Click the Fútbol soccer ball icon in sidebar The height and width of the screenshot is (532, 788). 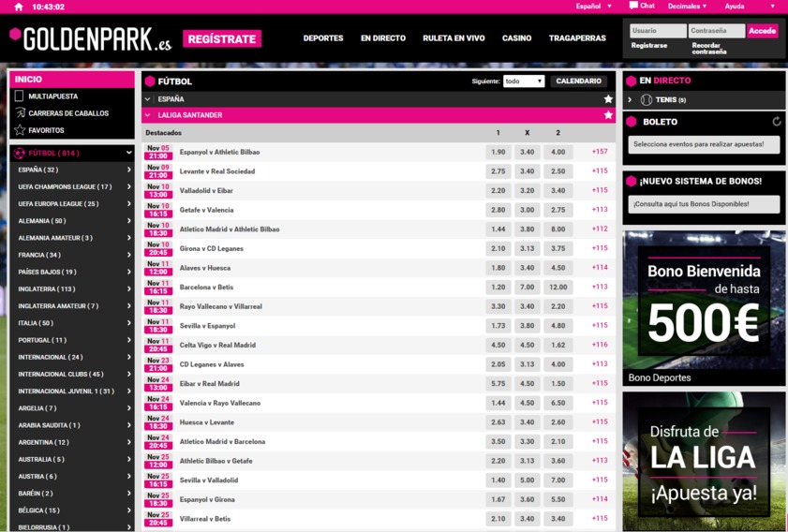(20, 154)
